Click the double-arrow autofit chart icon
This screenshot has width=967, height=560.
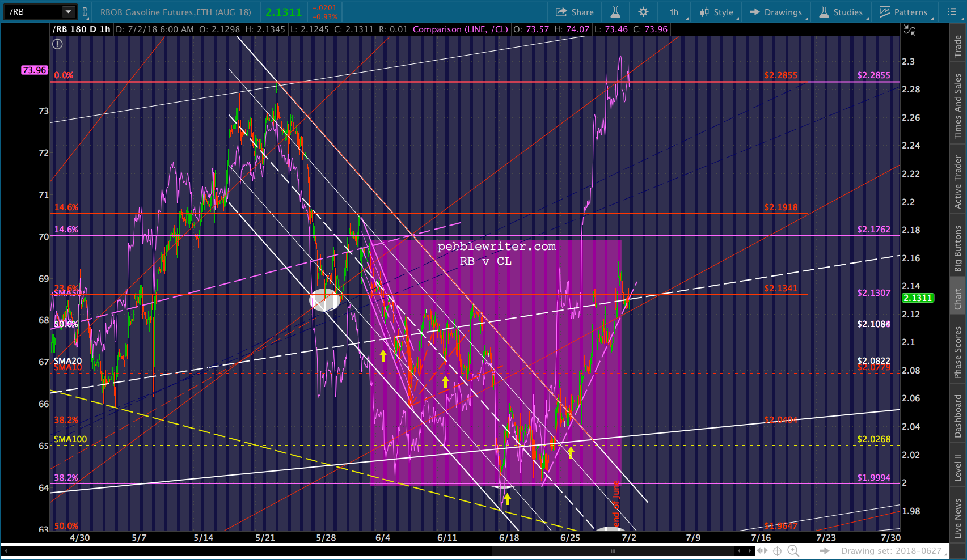tap(762, 551)
